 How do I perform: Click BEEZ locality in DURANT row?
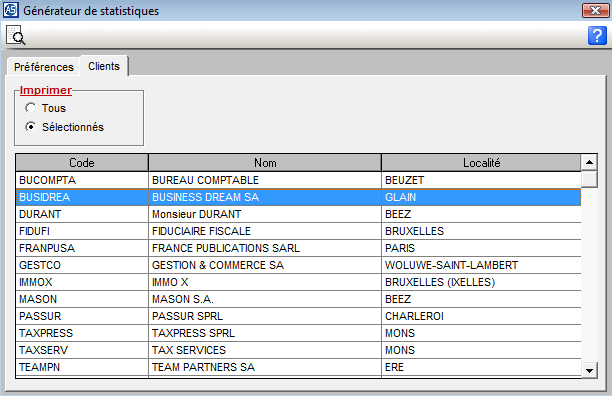481,214
